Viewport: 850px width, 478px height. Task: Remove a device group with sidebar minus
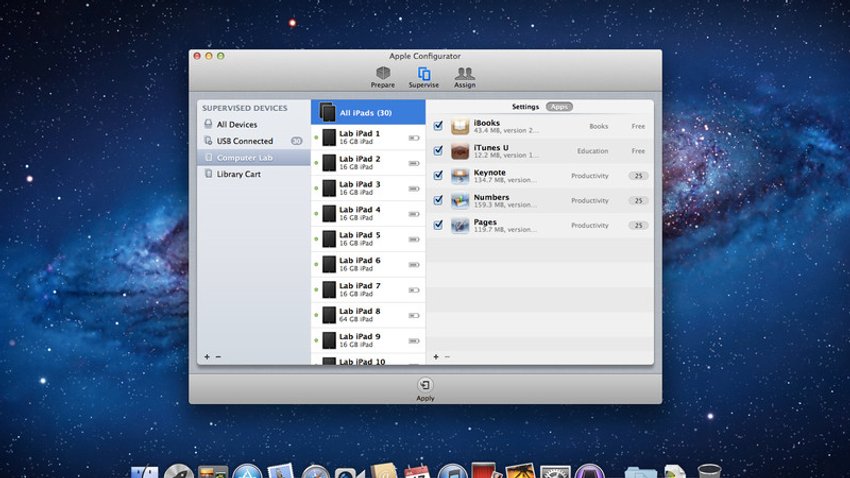point(218,357)
